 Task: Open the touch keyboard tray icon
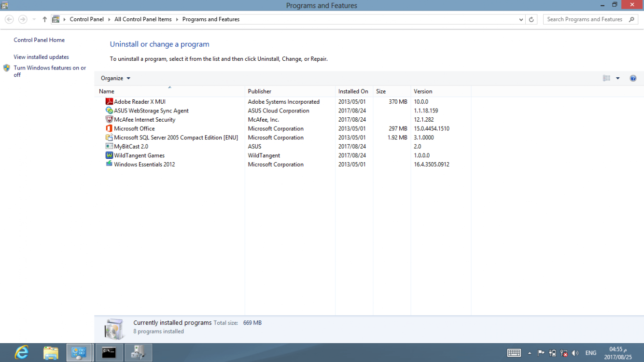click(514, 353)
